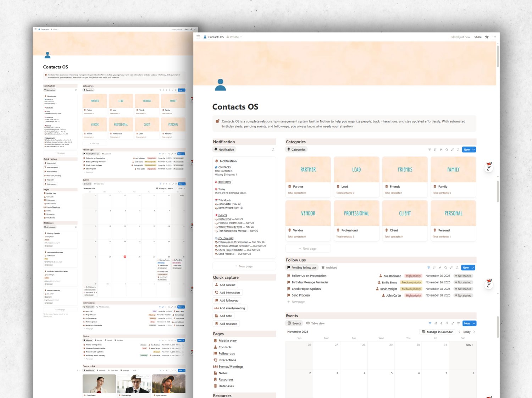Click 'Moving Checklist' resource card in back window

(60, 239)
